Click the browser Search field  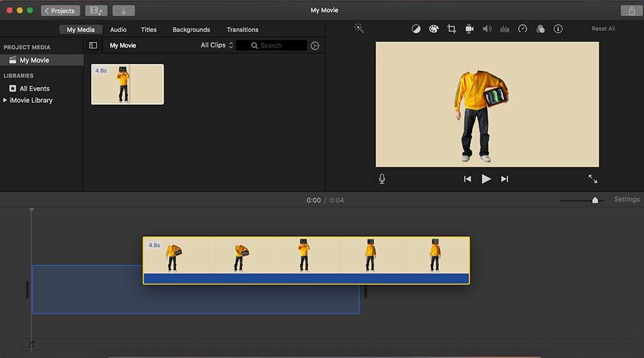pyautogui.click(x=271, y=45)
